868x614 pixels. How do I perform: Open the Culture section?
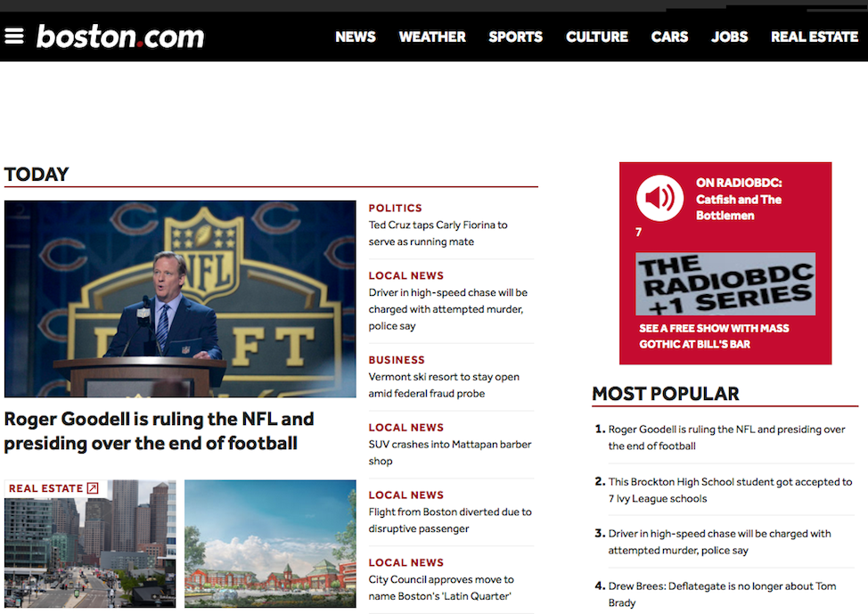coord(597,37)
